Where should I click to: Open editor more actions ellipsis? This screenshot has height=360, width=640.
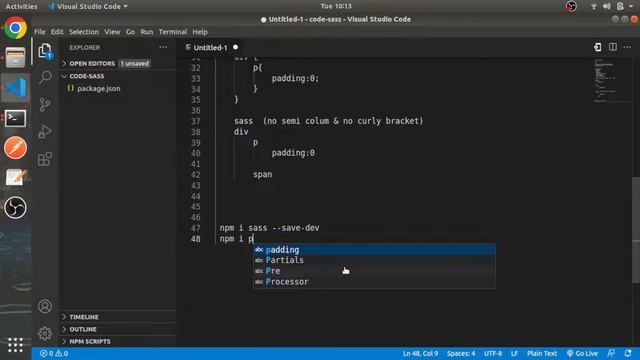tap(627, 47)
